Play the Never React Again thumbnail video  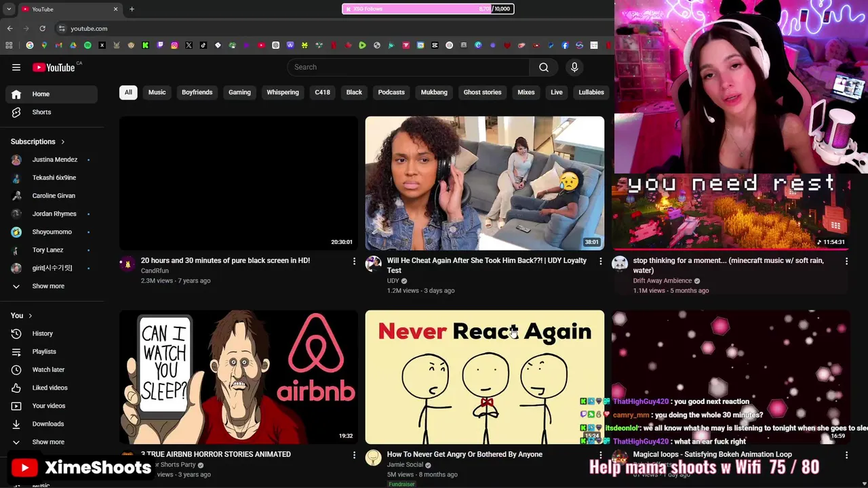(x=485, y=377)
